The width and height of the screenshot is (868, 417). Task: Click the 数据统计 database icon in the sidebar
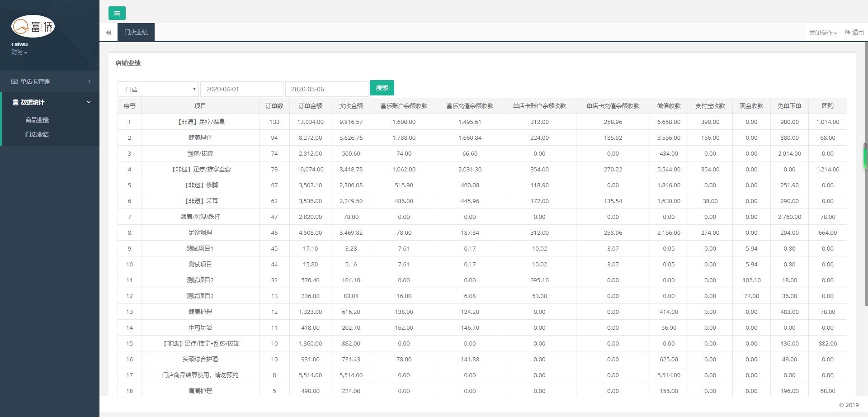(x=15, y=103)
